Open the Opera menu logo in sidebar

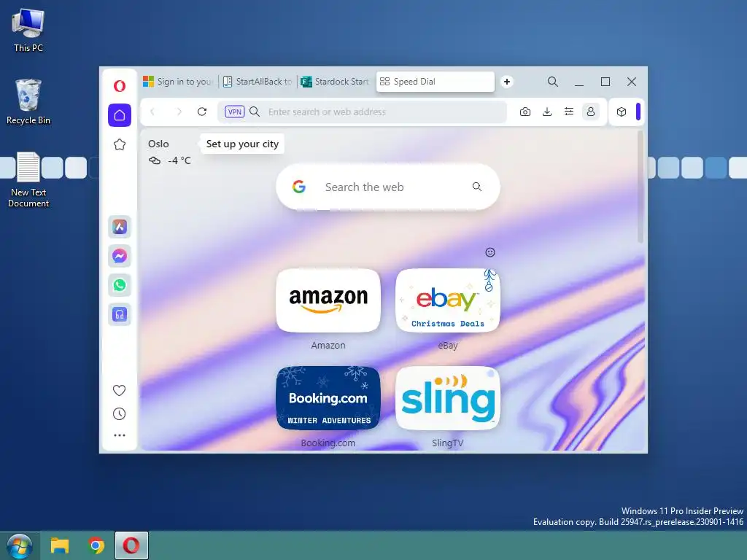(120, 86)
